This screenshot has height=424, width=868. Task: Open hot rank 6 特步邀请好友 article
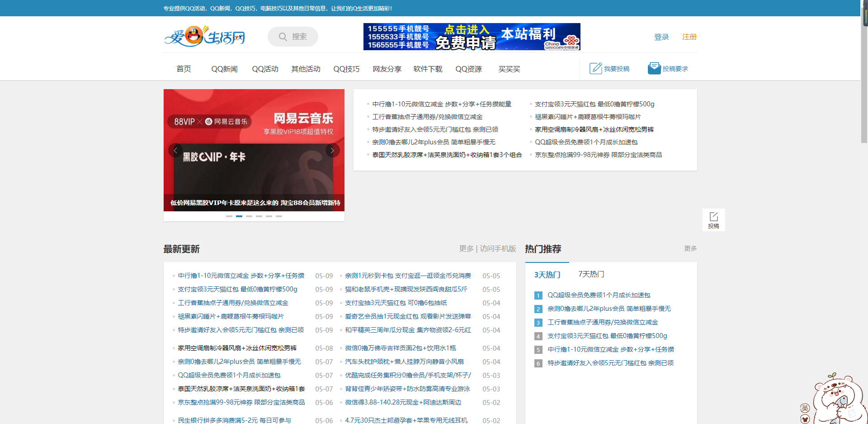pos(610,363)
